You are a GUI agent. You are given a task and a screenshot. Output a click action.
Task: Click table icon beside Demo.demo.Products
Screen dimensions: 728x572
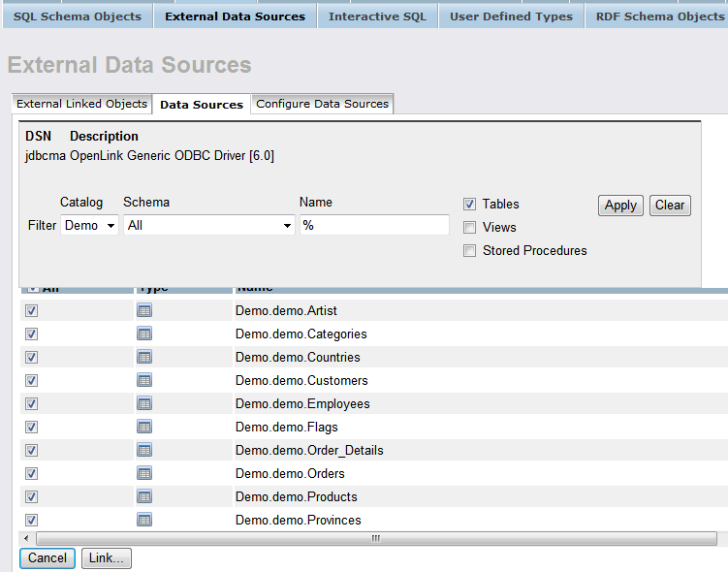click(144, 496)
